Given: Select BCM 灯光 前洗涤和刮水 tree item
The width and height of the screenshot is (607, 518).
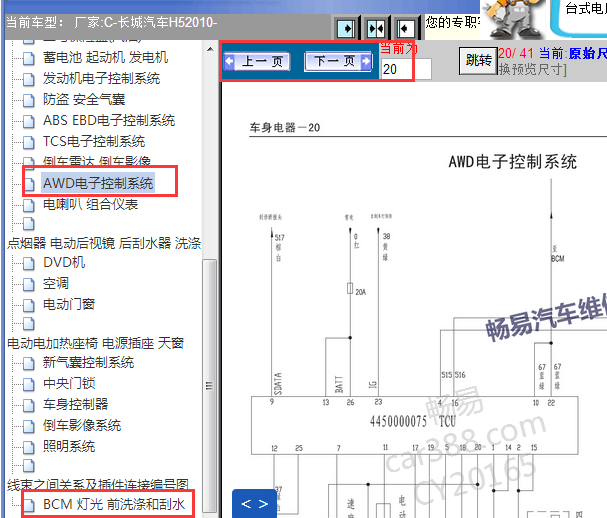Looking at the screenshot, I should pyautogui.click(x=114, y=504).
